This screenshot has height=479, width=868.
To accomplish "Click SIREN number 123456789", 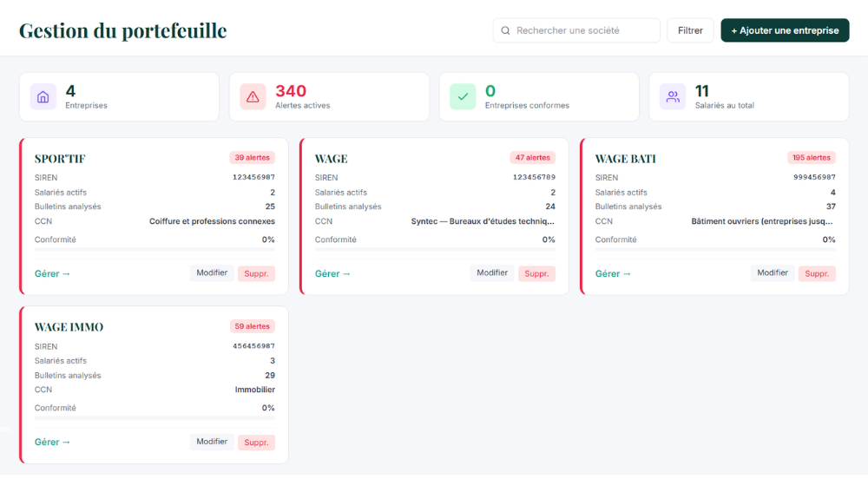I will pyautogui.click(x=534, y=178).
